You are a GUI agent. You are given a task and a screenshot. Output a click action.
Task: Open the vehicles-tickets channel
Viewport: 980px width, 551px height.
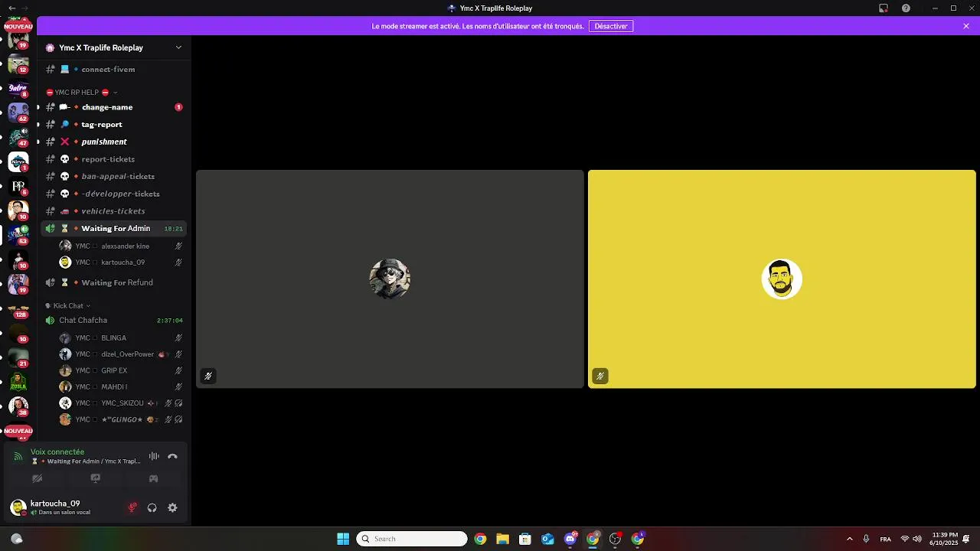(114, 211)
